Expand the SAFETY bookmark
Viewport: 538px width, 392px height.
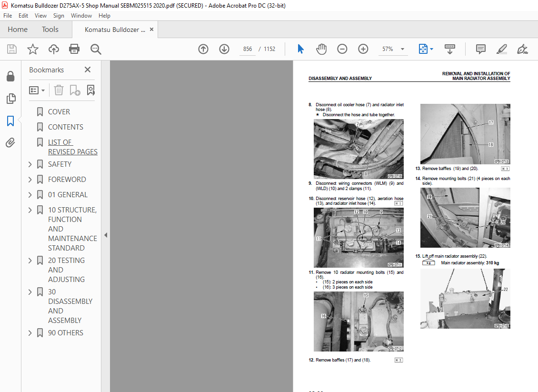(30, 164)
